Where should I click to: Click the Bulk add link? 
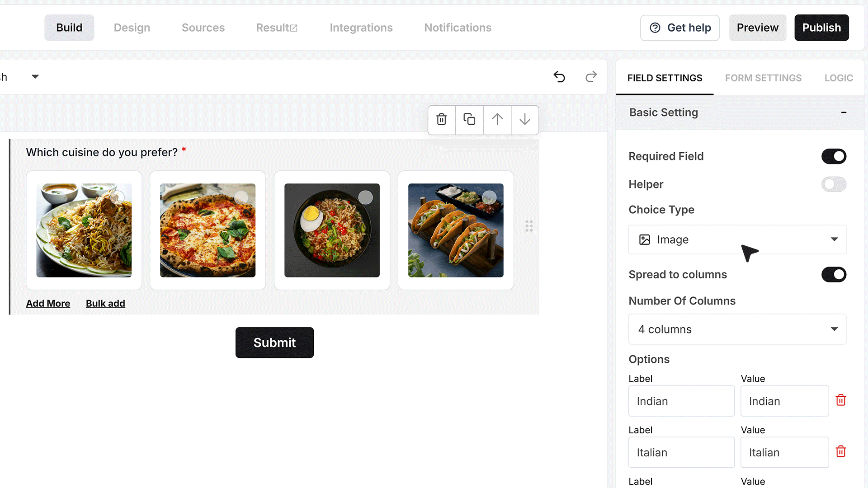pos(105,303)
